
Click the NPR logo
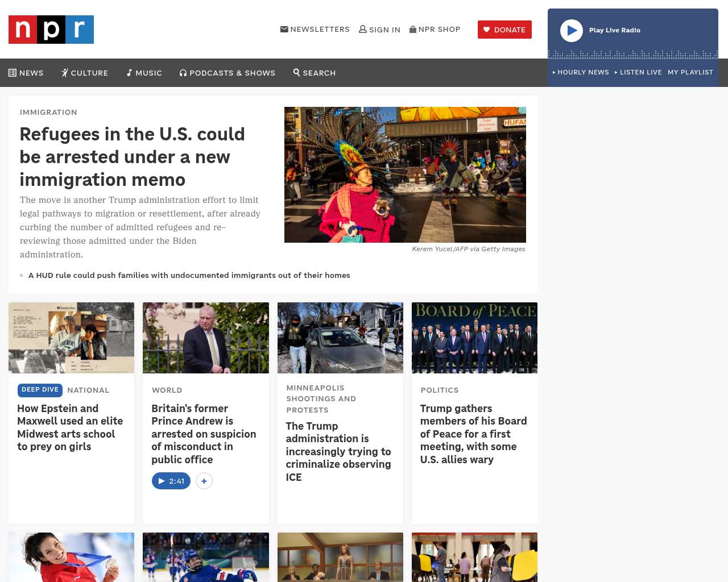click(x=51, y=30)
